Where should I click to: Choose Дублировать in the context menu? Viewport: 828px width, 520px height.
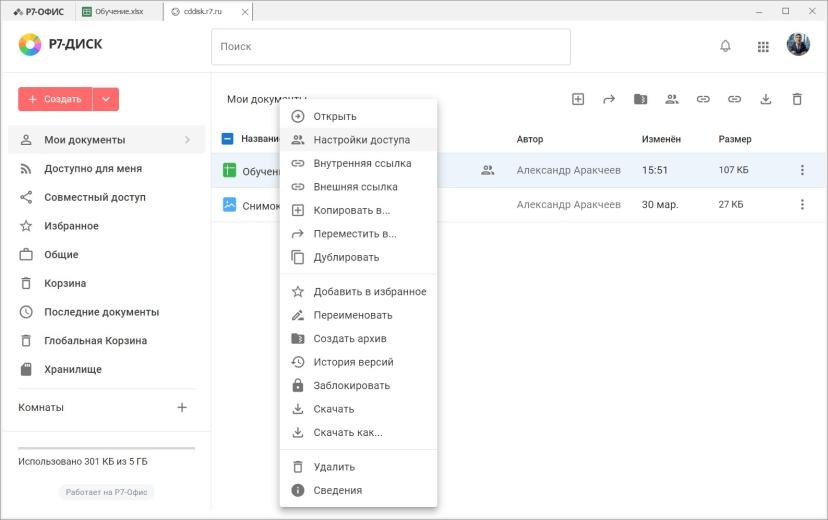(x=359, y=257)
